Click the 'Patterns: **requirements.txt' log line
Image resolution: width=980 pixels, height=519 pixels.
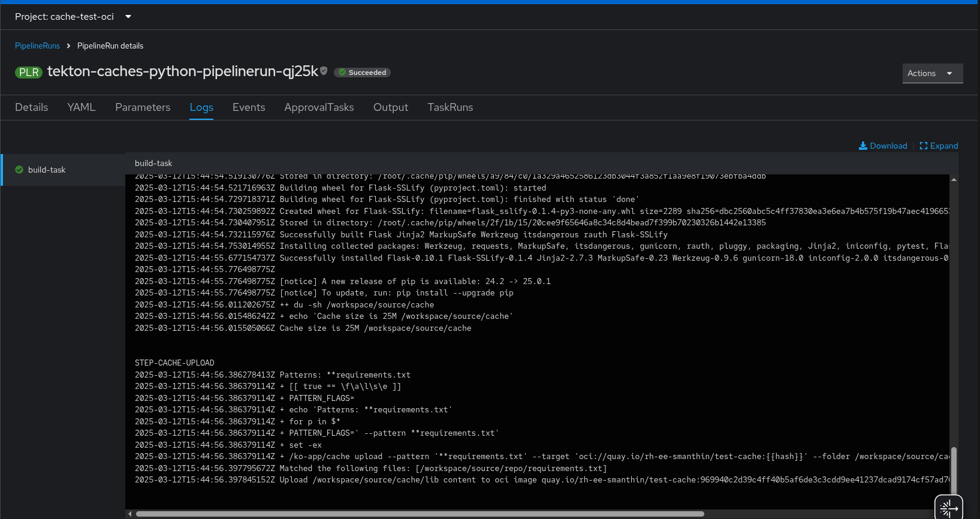(x=273, y=375)
